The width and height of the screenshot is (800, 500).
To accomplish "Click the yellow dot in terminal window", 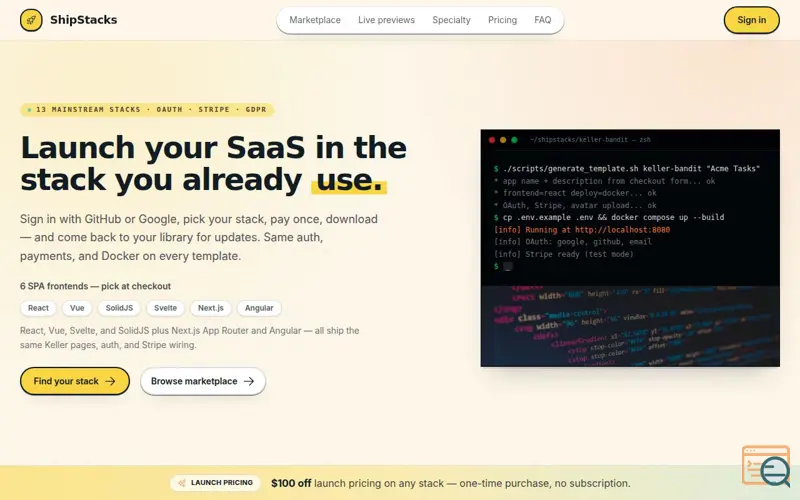I will (503, 140).
